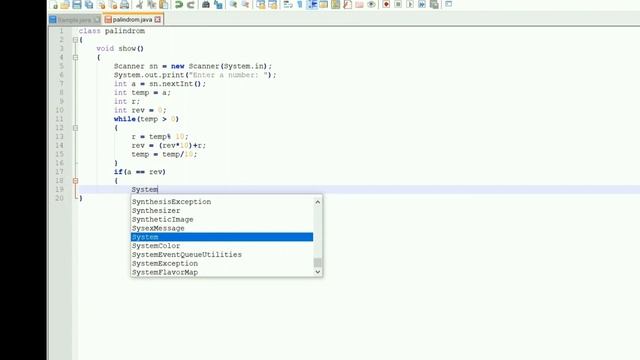Zoom in the editor text
Viewport: 640px width, 360px height.
(x=233, y=4)
